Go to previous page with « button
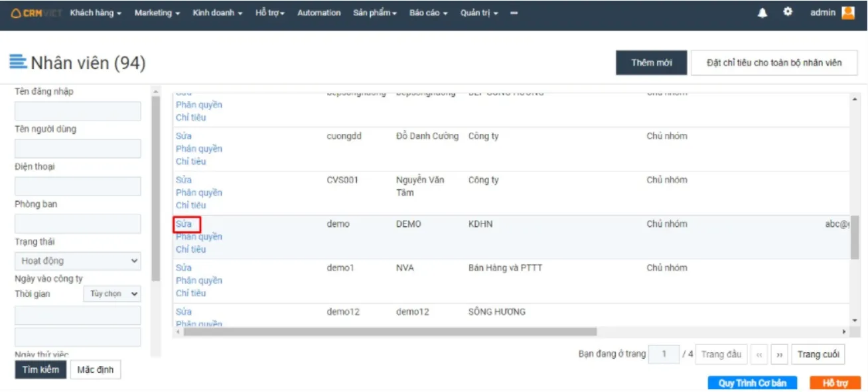The width and height of the screenshot is (868, 392). pyautogui.click(x=759, y=355)
